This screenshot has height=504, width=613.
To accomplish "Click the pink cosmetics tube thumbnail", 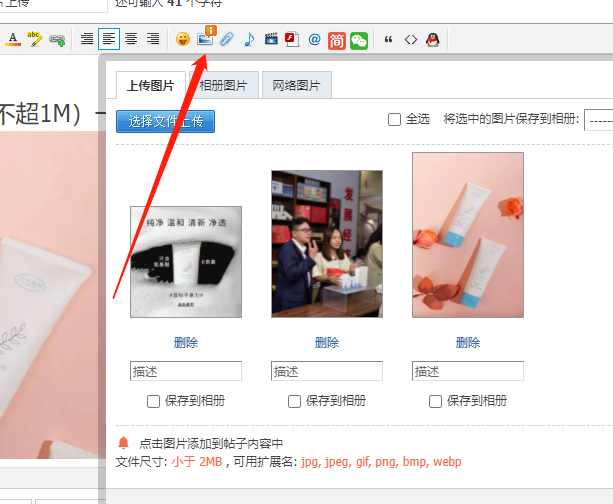I will pos(467,235).
